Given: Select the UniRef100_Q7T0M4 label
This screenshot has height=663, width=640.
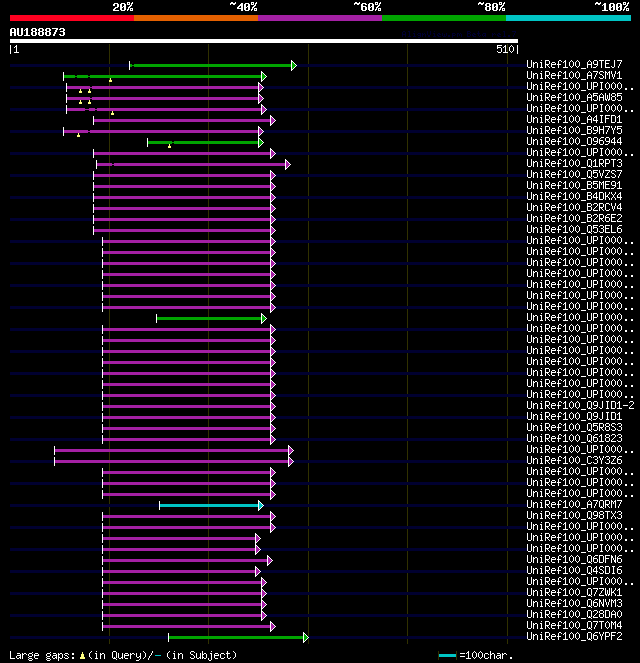Looking at the screenshot, I should click(x=574, y=625).
